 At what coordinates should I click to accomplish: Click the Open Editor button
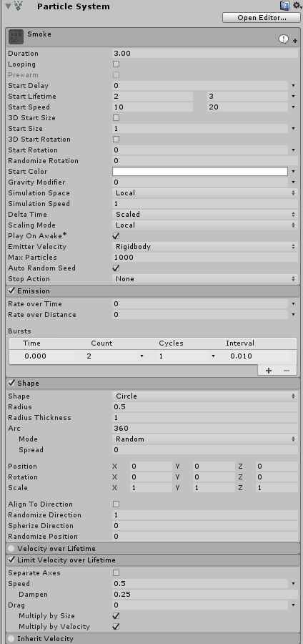(262, 18)
